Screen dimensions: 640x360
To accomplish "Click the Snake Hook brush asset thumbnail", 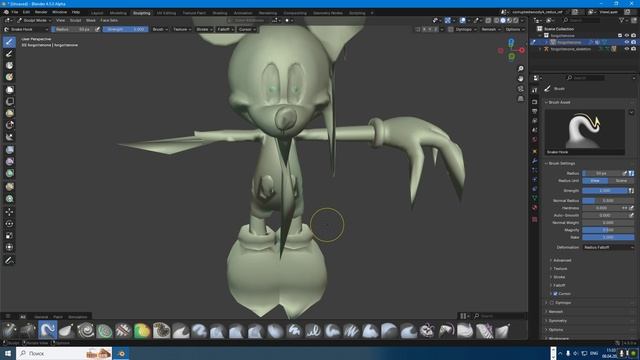I will [x=585, y=131].
